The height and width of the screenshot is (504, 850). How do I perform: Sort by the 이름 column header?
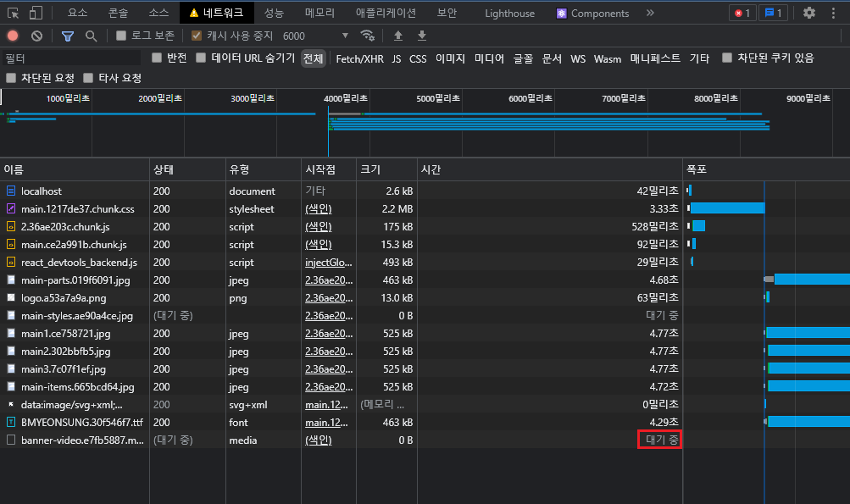point(75,169)
